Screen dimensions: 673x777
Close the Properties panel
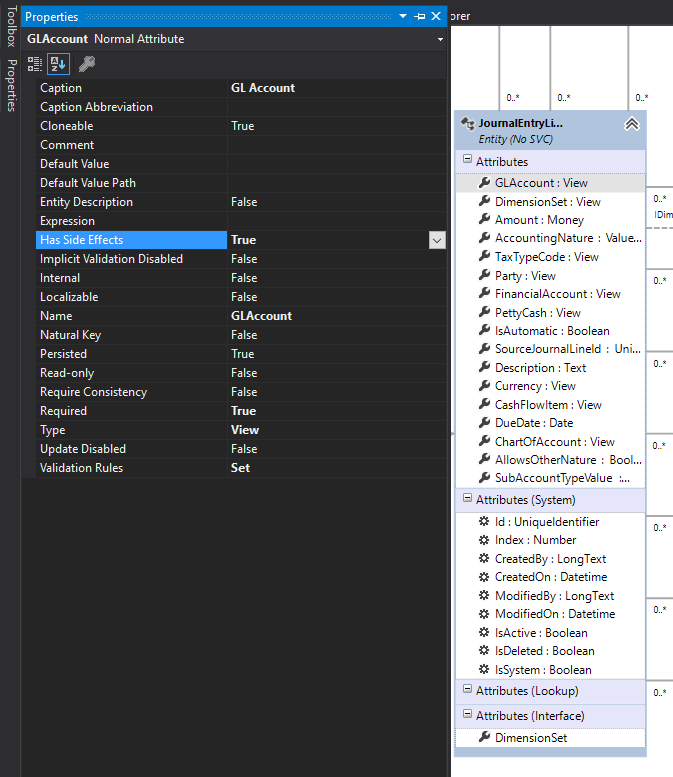(x=436, y=16)
